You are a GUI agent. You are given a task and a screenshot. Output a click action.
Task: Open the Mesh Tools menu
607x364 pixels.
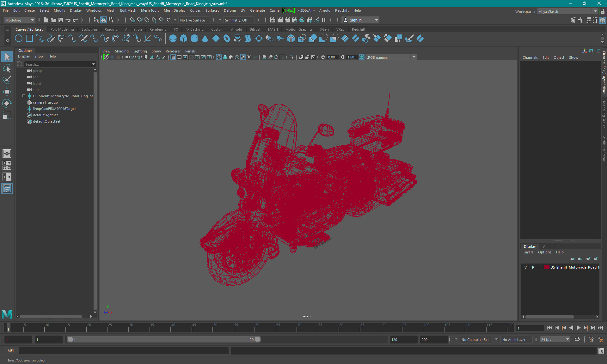[x=150, y=10]
